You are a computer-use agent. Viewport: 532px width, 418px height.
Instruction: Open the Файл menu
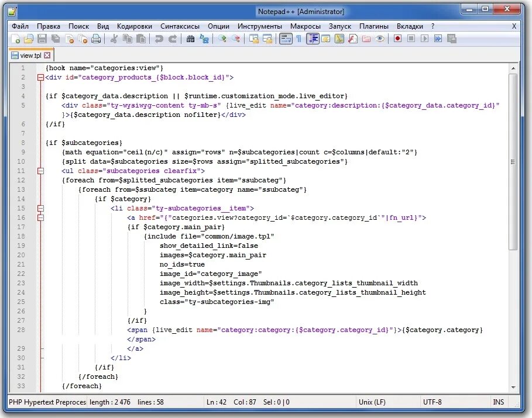[x=20, y=26]
